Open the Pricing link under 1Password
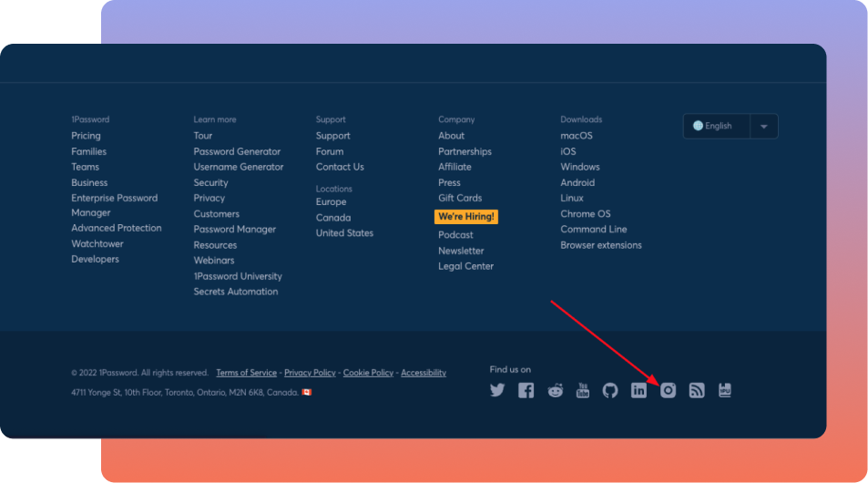868x483 pixels. tap(86, 136)
